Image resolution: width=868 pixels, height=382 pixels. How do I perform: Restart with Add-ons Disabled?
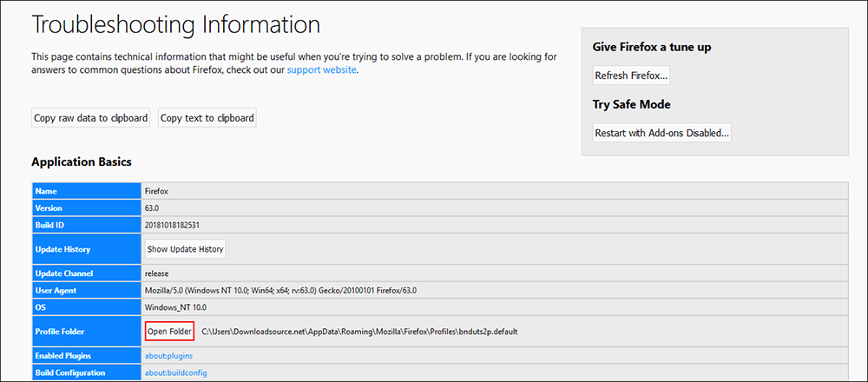662,133
